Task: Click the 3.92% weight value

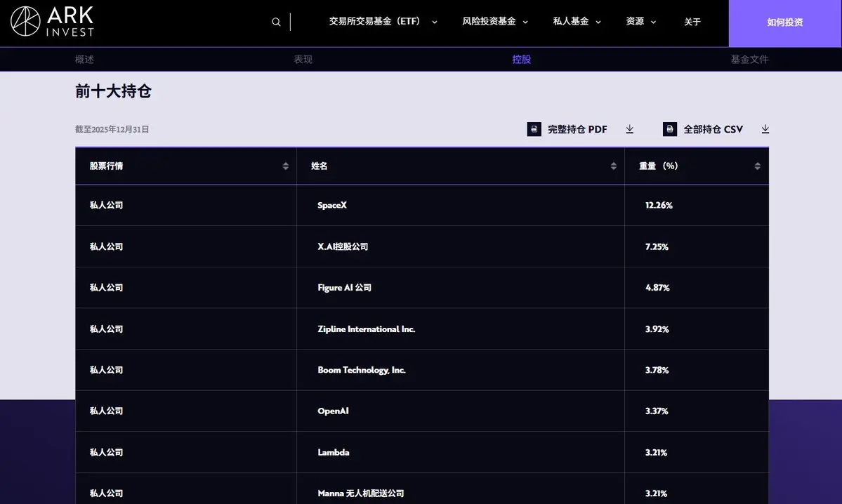Action: (657, 329)
